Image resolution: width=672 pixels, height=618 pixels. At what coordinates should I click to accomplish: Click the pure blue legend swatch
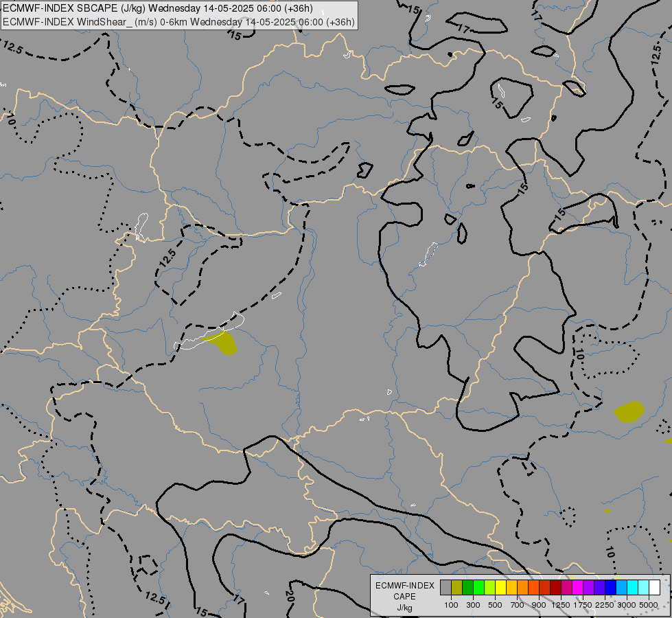click(610, 587)
